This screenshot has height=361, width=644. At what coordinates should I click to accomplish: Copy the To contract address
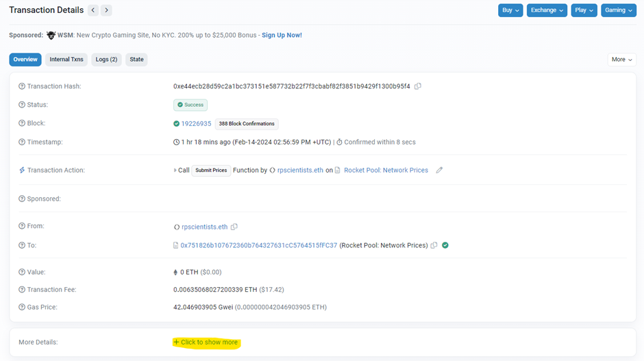tap(434, 245)
